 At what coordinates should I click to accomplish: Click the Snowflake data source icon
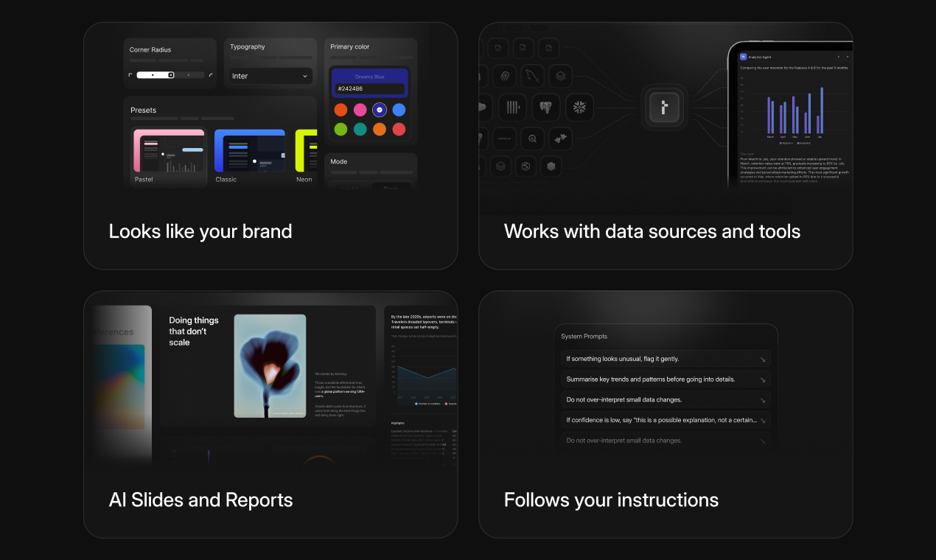pyautogui.click(x=579, y=108)
